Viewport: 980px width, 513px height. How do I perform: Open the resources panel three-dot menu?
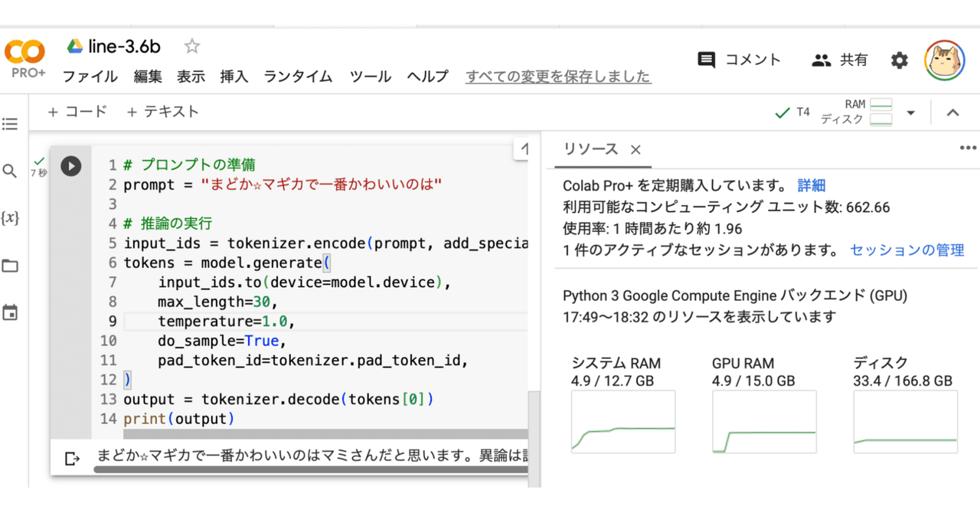tap(968, 149)
